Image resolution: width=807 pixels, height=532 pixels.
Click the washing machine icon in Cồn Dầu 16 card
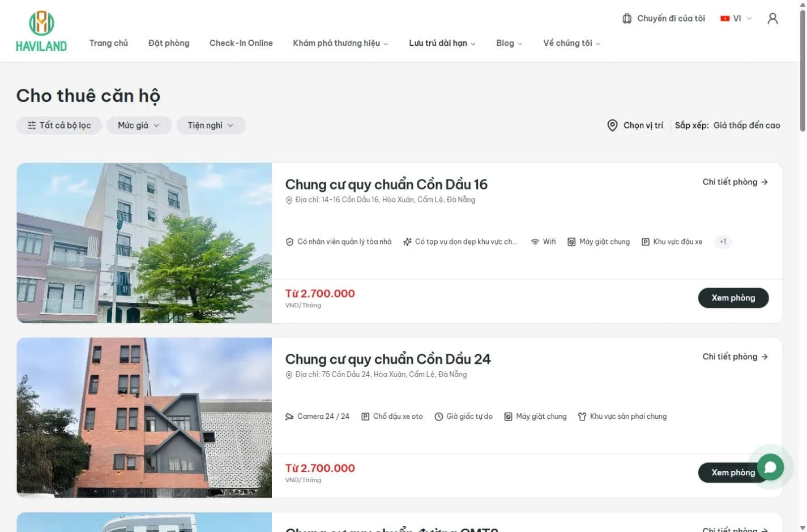tap(571, 242)
